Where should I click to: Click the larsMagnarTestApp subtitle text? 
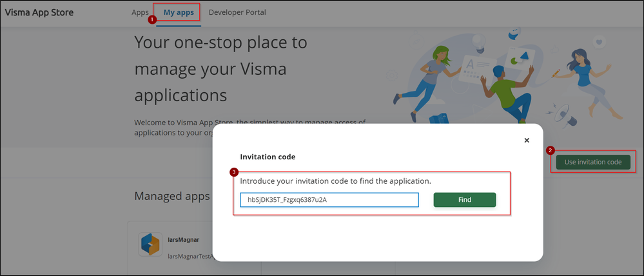191,256
